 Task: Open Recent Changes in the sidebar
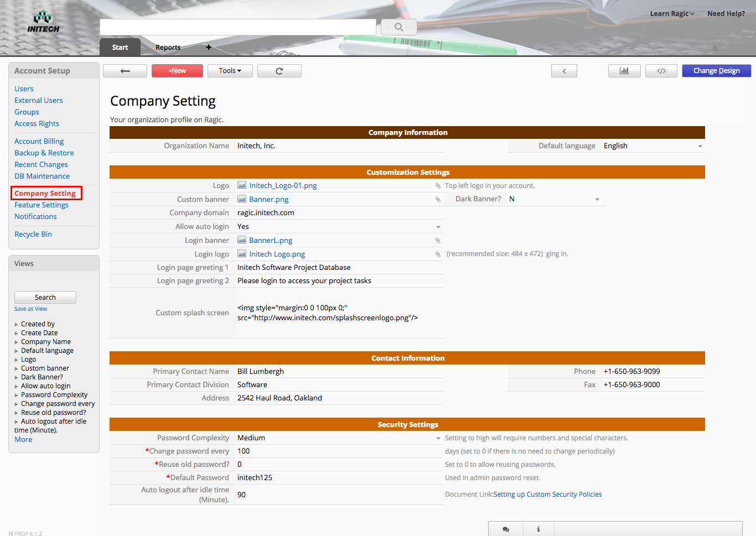41,164
